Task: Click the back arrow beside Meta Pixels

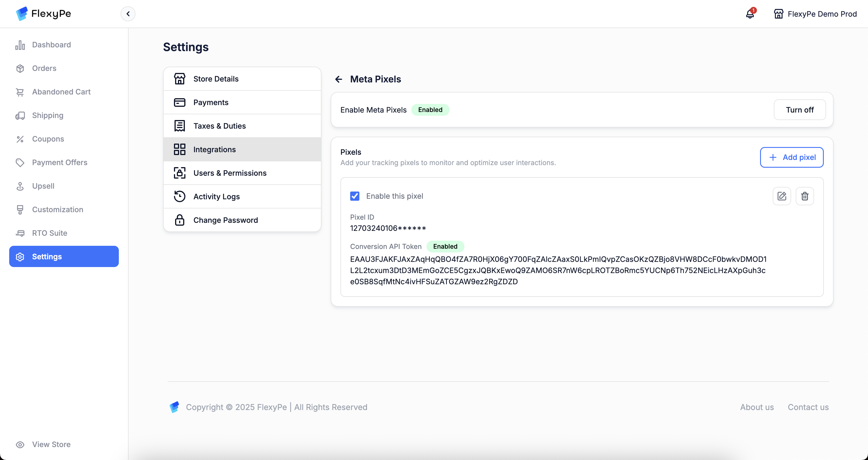Action: (338, 79)
